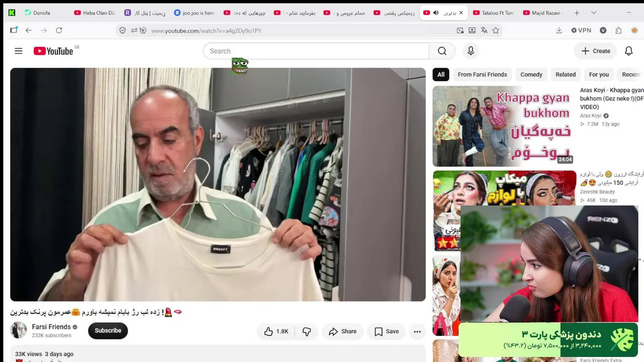The height and width of the screenshot is (362, 644).
Task: Subscribe to Farsi Friends channel
Action: 108,330
